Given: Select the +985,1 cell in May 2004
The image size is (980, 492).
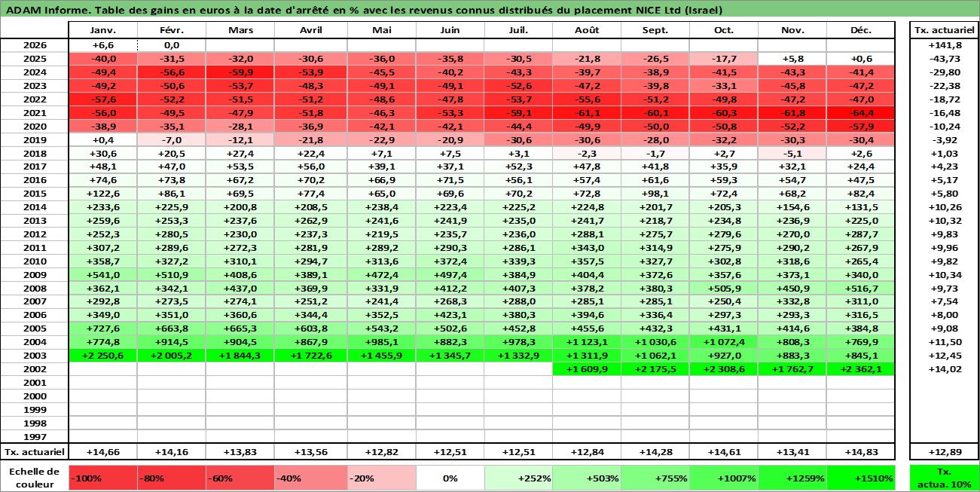Looking at the screenshot, I should [381, 341].
